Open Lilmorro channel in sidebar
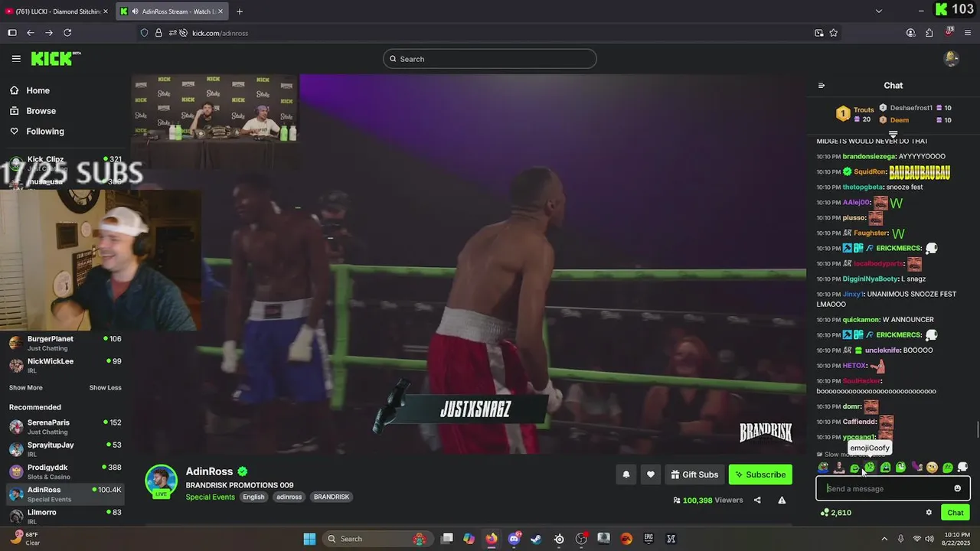 65,516
